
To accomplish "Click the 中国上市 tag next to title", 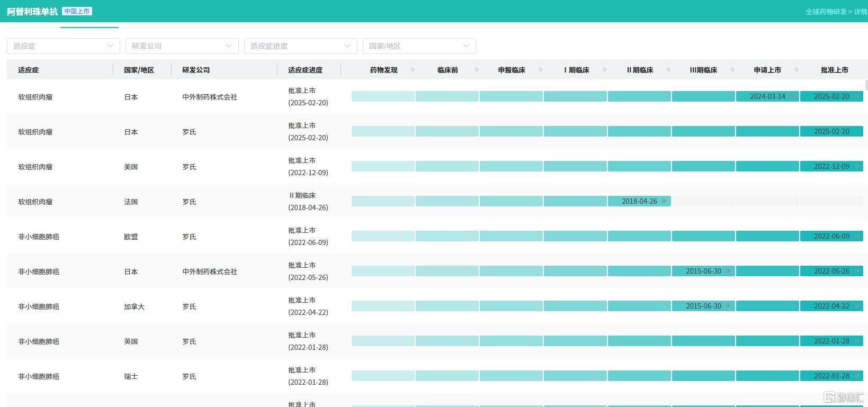I will click(x=77, y=11).
